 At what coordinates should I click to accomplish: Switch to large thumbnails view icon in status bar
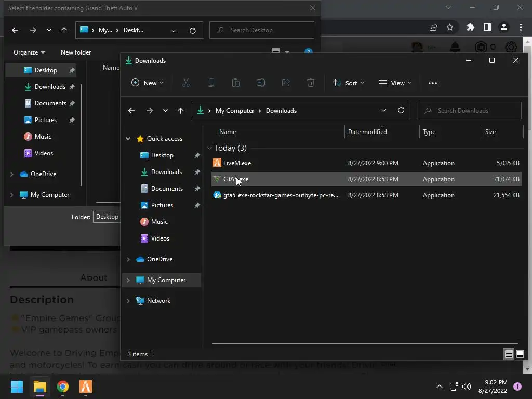pyautogui.click(x=520, y=354)
